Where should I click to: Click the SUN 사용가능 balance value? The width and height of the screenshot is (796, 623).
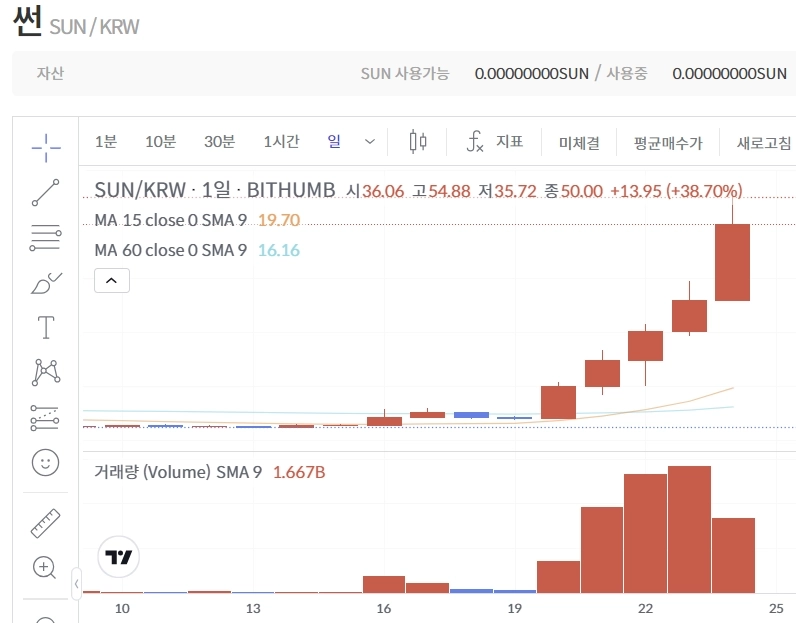[532, 74]
